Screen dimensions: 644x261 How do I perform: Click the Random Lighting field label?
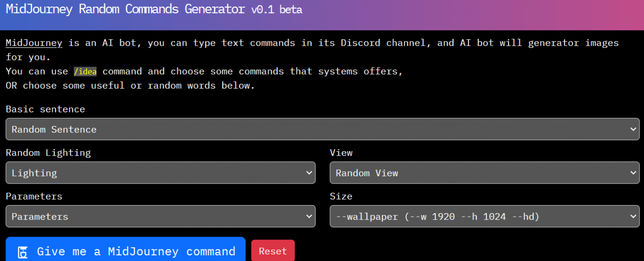pos(48,153)
